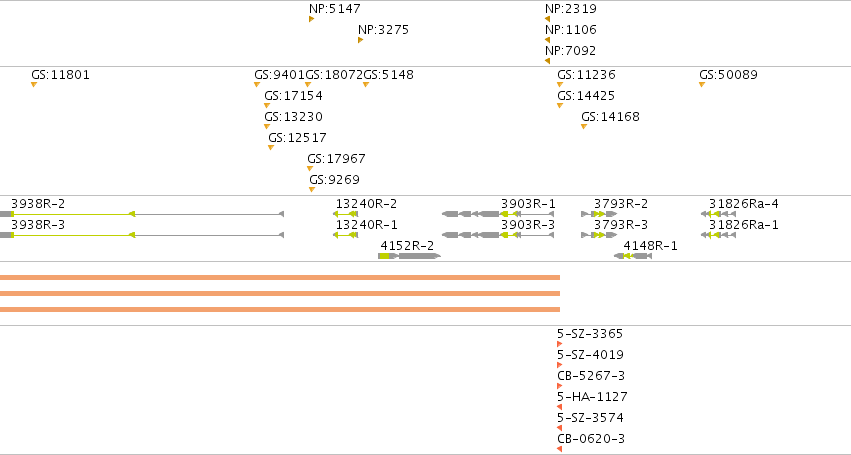Select the 5-SZ-4019 insertion label
Screen dimensions: 851x455
590,355
